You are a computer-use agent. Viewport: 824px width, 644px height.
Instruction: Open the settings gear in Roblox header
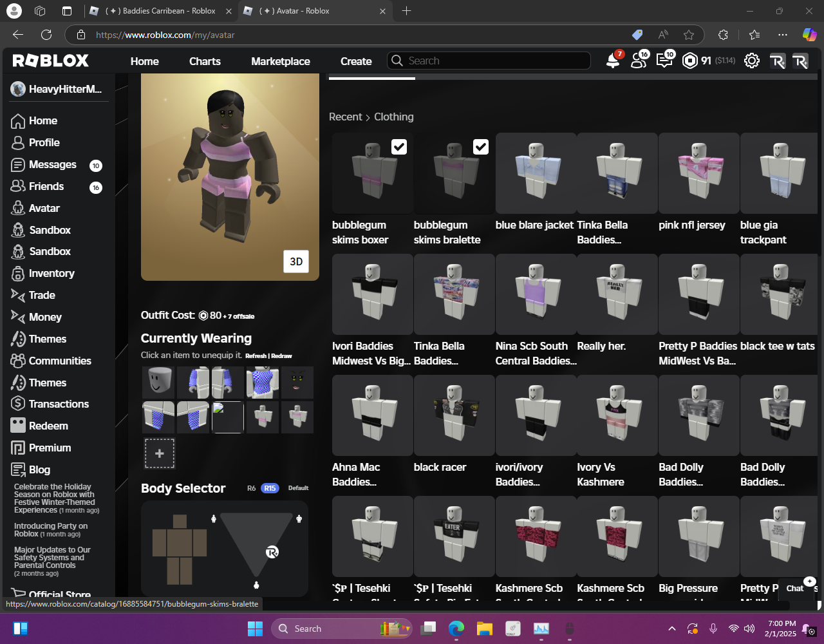tap(751, 61)
